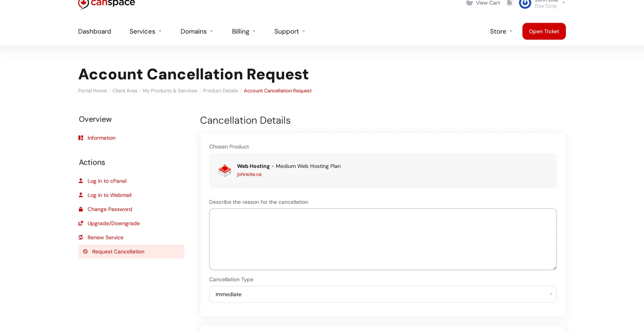Go to the Dashboard menu item
The height and width of the screenshot is (332, 644).
coord(95,31)
